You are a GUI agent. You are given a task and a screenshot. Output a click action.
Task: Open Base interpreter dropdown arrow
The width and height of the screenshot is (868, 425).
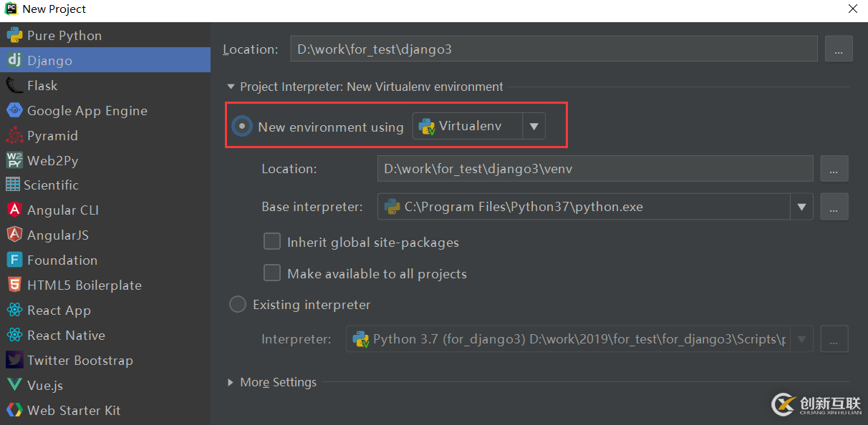(x=802, y=207)
